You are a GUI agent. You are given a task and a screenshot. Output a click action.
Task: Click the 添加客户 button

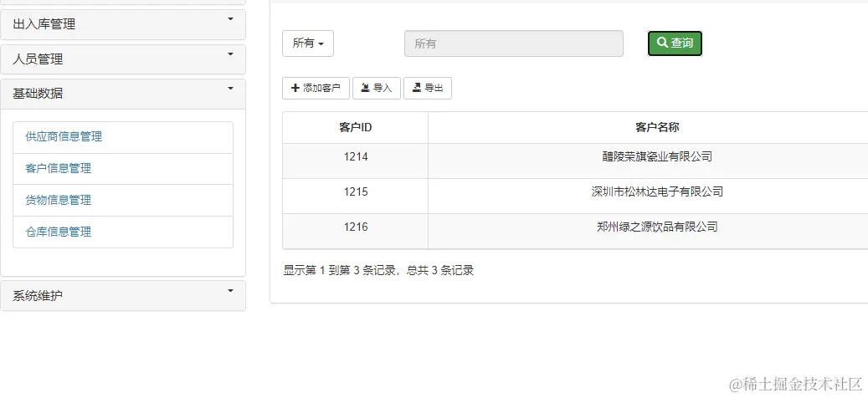pyautogui.click(x=316, y=88)
